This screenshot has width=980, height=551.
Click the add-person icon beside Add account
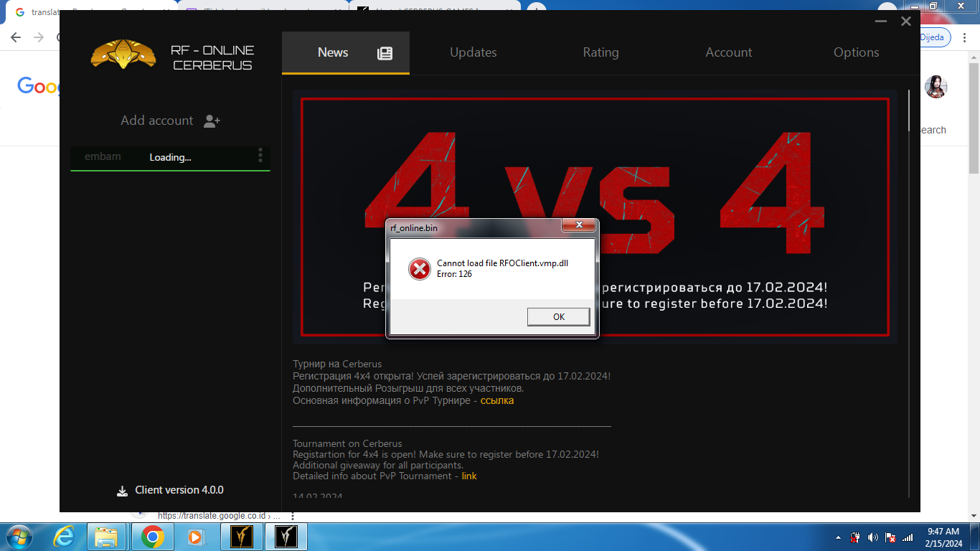(x=212, y=121)
